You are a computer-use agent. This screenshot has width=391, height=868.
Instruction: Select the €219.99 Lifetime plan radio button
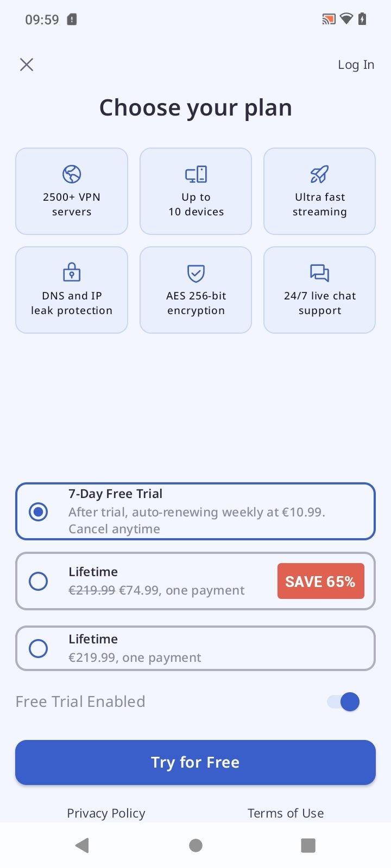click(38, 648)
